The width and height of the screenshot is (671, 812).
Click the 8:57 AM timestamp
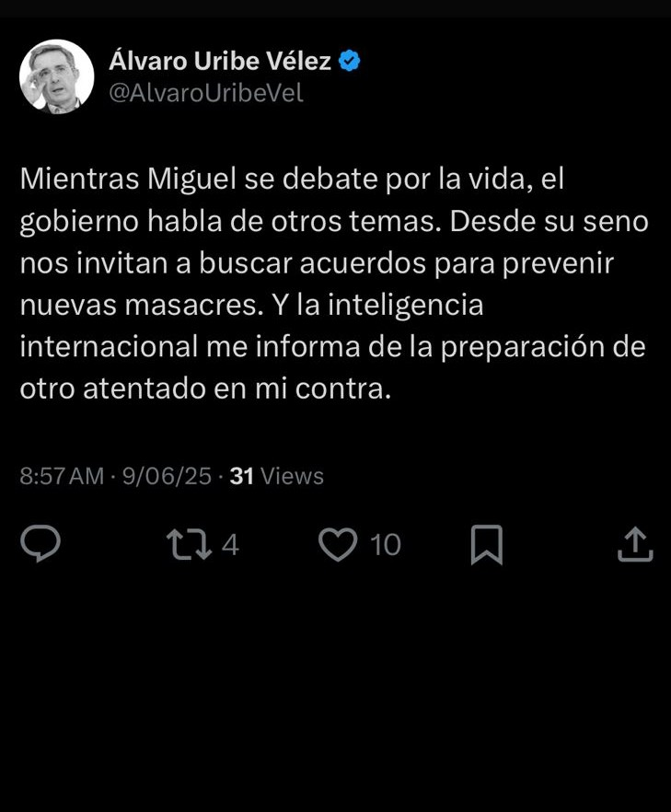(62, 476)
